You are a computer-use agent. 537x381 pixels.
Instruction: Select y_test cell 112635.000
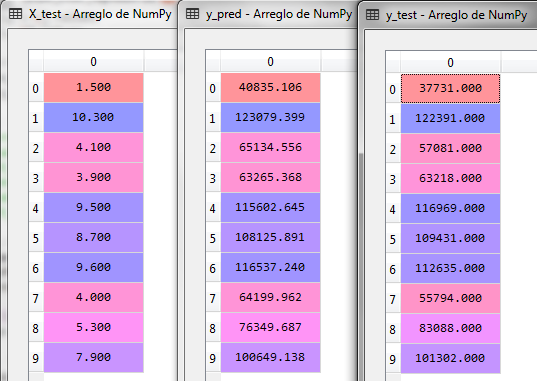coord(451,268)
